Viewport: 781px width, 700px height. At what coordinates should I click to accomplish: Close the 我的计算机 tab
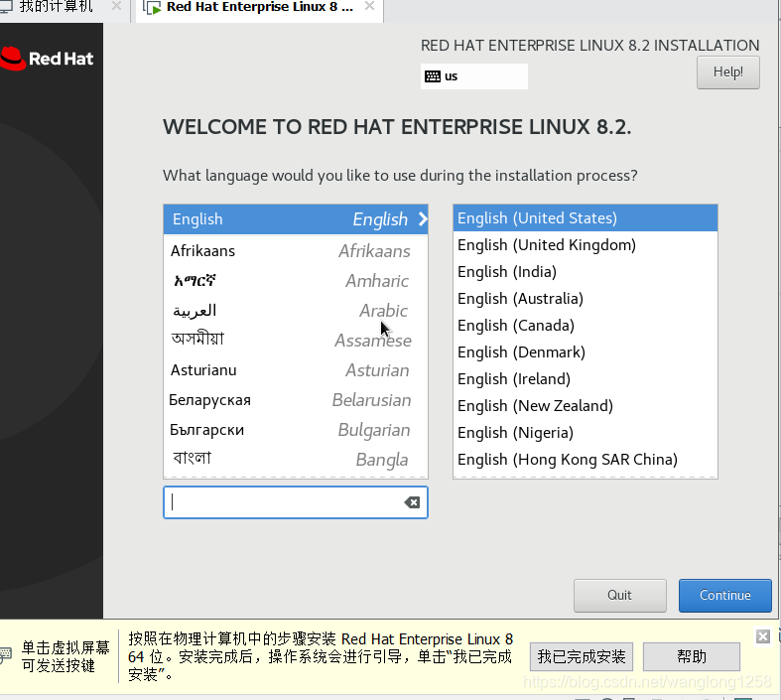pos(116,6)
